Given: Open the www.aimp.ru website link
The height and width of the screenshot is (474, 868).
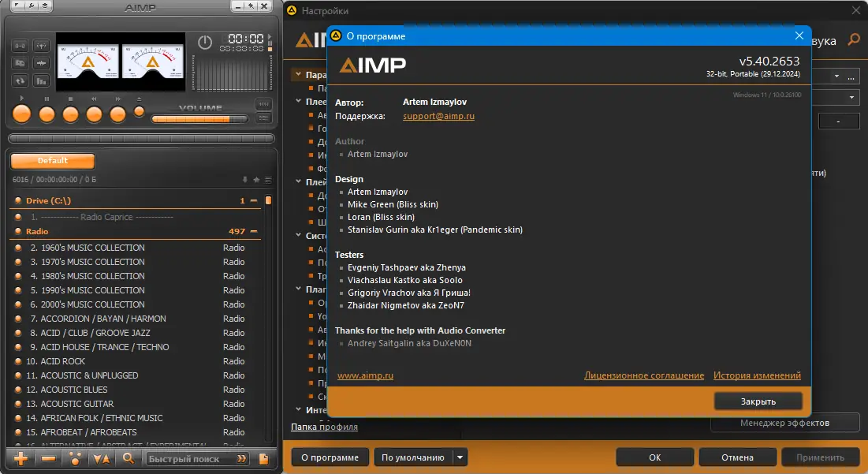Looking at the screenshot, I should (x=365, y=375).
